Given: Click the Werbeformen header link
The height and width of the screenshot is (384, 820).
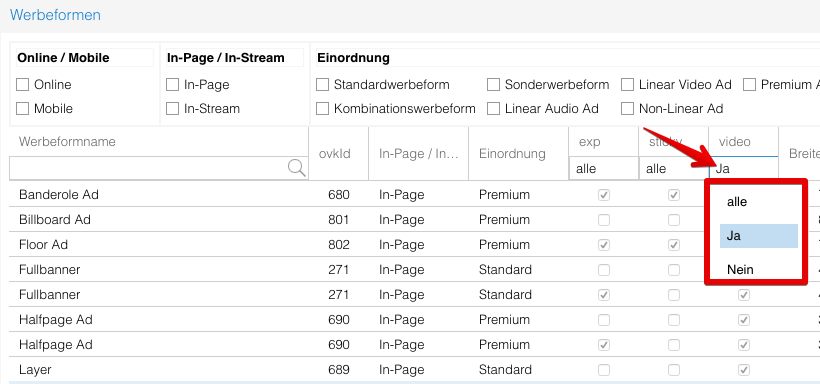Looking at the screenshot, I should (55, 15).
